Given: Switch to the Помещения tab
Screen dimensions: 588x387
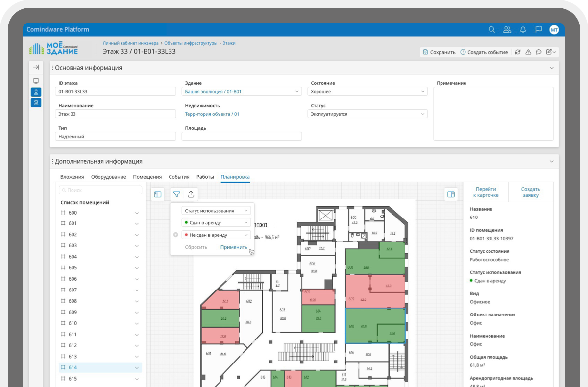Looking at the screenshot, I should point(147,177).
